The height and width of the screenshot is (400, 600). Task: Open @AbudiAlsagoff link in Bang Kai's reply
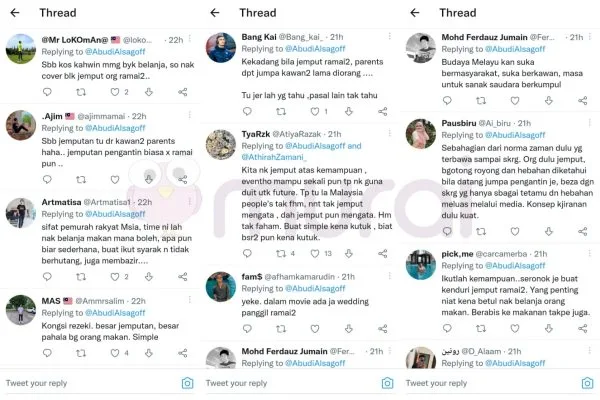[x=315, y=49]
